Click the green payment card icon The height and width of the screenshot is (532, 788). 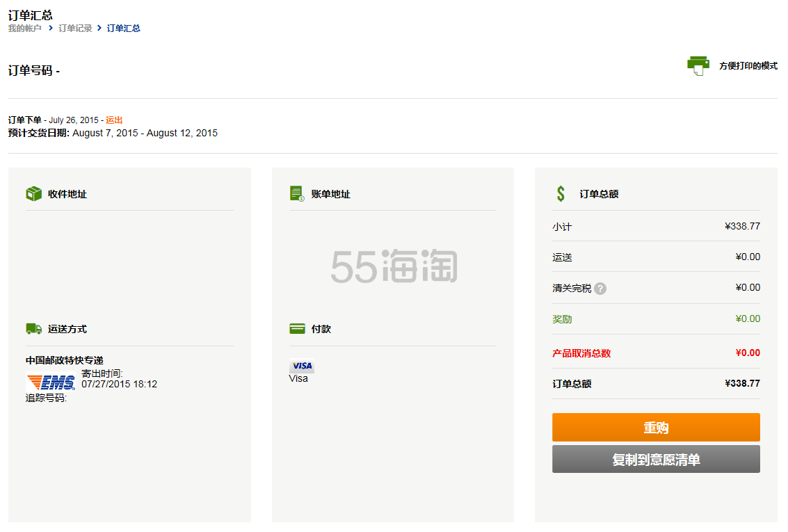coord(297,329)
